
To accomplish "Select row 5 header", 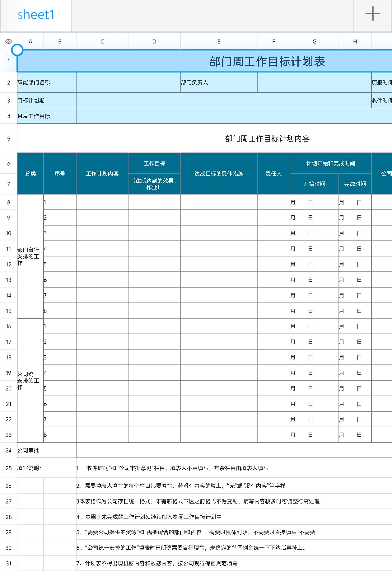I will click(x=9, y=138).
